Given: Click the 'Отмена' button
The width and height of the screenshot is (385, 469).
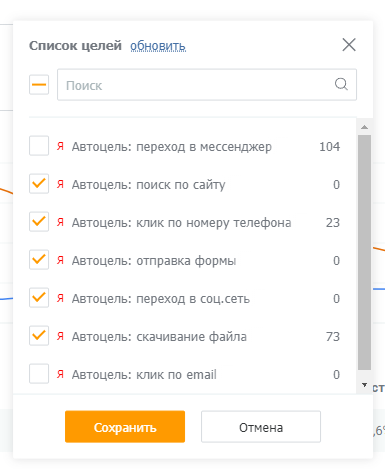Looking at the screenshot, I should tap(261, 427).
